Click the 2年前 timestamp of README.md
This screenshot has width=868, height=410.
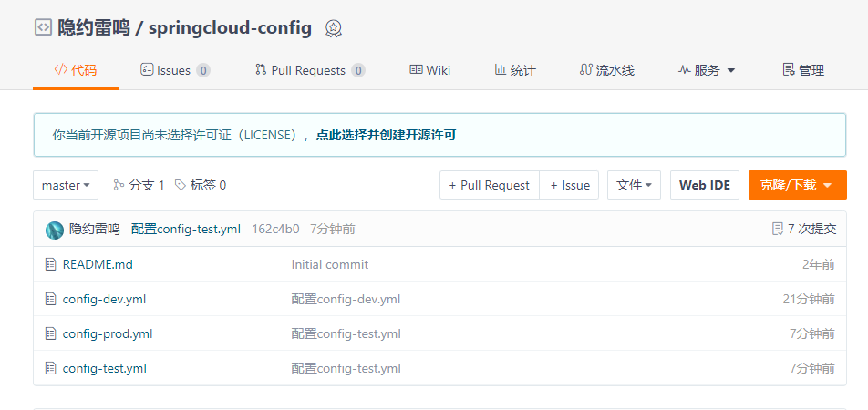pos(819,264)
